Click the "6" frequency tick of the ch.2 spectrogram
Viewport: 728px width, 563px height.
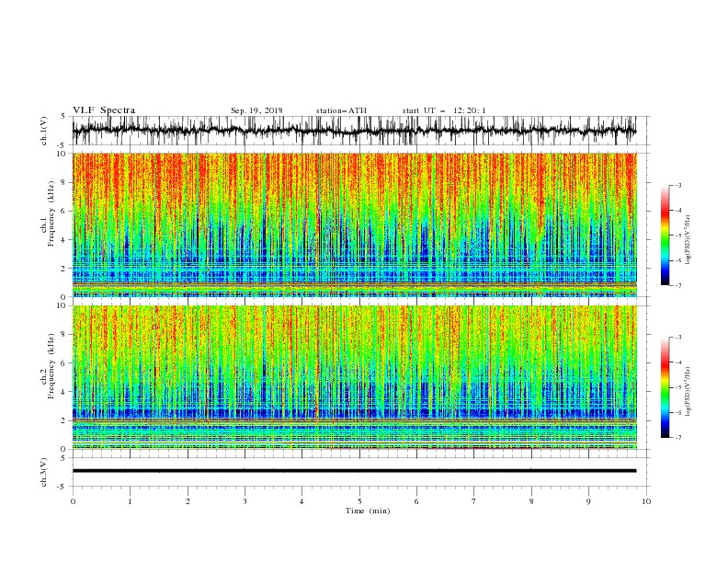coord(64,362)
